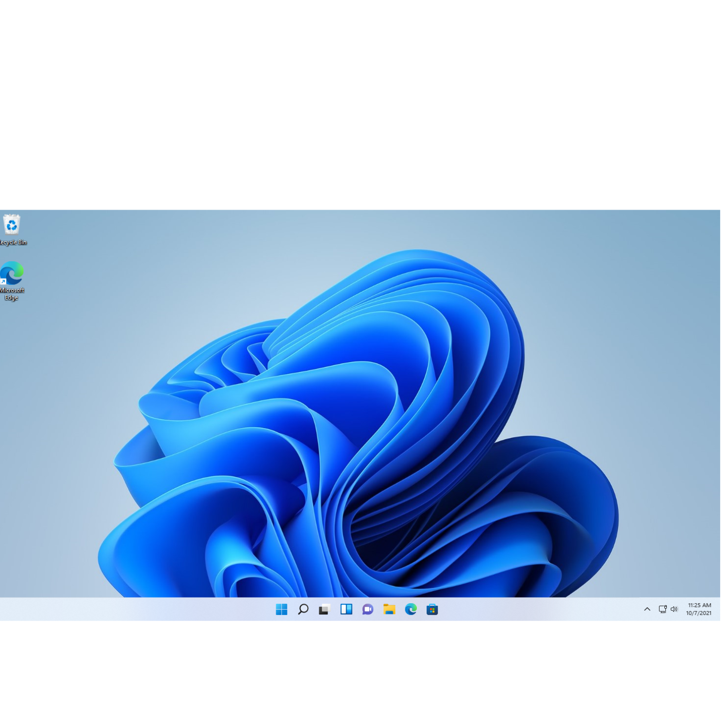Open Task View on the taskbar

click(324, 609)
